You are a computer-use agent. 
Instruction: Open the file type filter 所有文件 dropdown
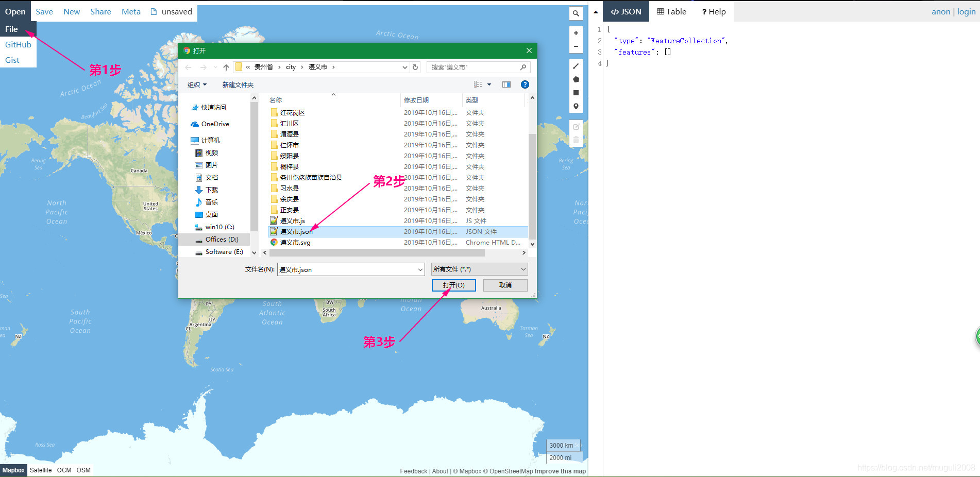(x=479, y=269)
